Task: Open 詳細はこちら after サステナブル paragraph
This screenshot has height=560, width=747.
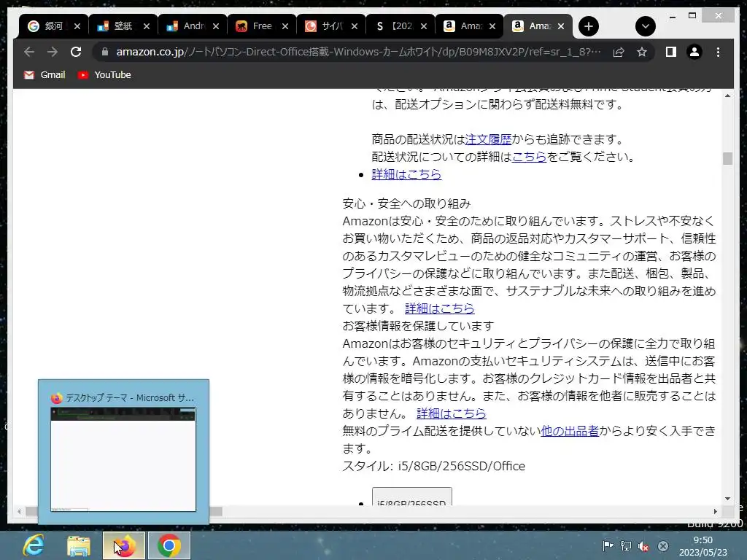Action: 439,308
